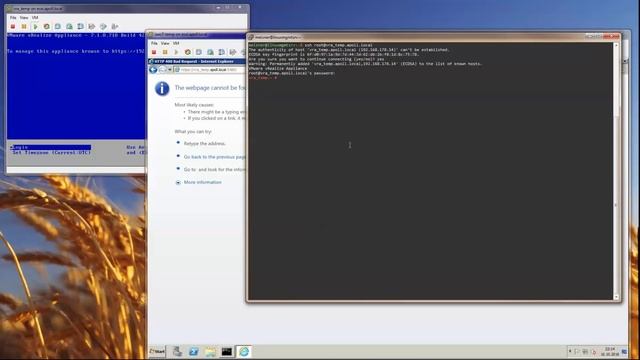
Task: Open PowerShell icon on guest taskbar
Action: [x=193, y=351]
